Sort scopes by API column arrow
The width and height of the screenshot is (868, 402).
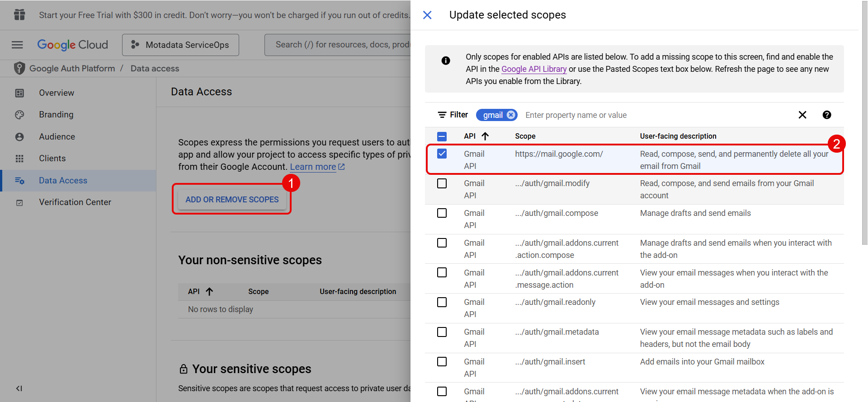(x=485, y=136)
